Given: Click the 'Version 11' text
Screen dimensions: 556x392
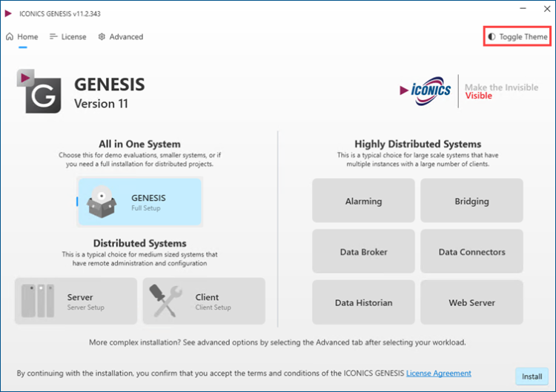Looking at the screenshot, I should pyautogui.click(x=101, y=104).
